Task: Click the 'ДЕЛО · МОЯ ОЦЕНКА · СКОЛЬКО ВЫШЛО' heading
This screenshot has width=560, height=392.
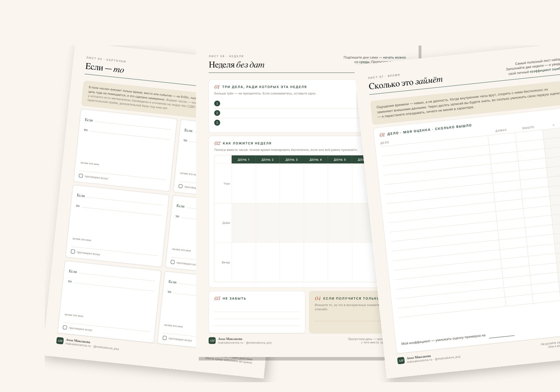Action: coord(429,130)
